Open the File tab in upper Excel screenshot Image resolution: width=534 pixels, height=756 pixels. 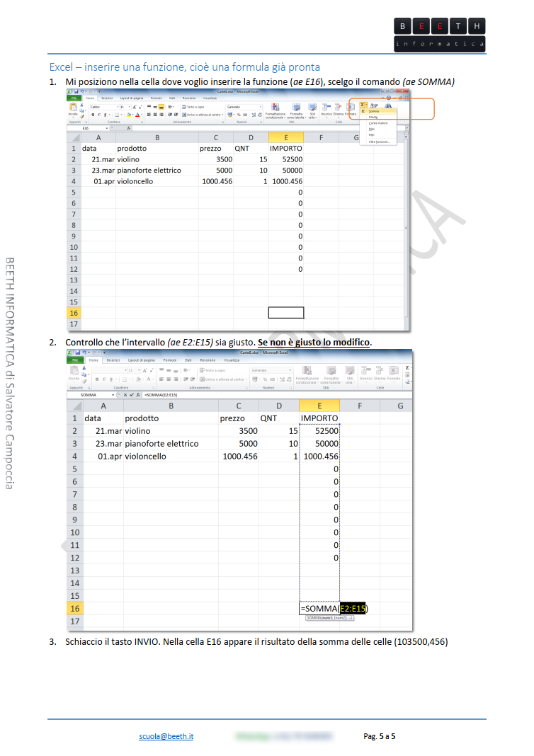[x=74, y=98]
